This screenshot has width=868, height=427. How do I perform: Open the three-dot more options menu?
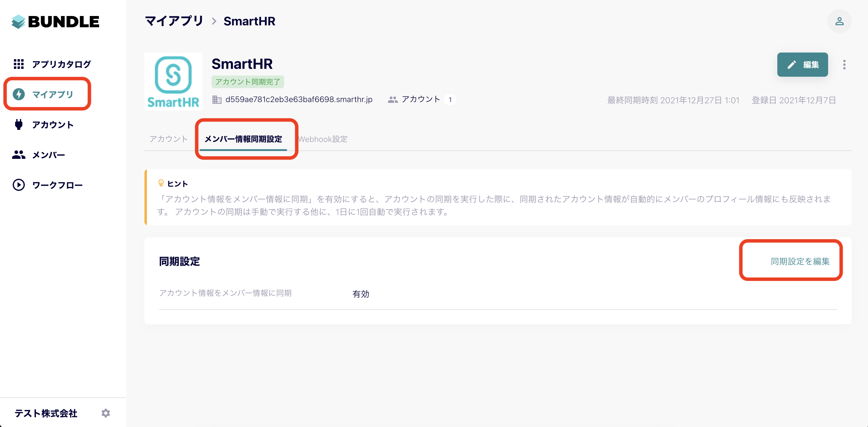click(x=844, y=65)
